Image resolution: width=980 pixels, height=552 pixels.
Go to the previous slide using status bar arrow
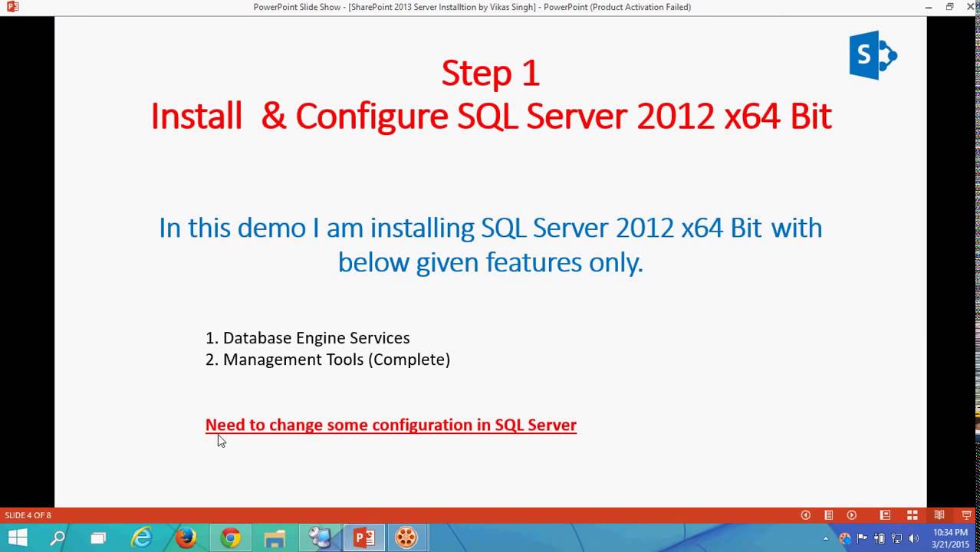pos(805,515)
